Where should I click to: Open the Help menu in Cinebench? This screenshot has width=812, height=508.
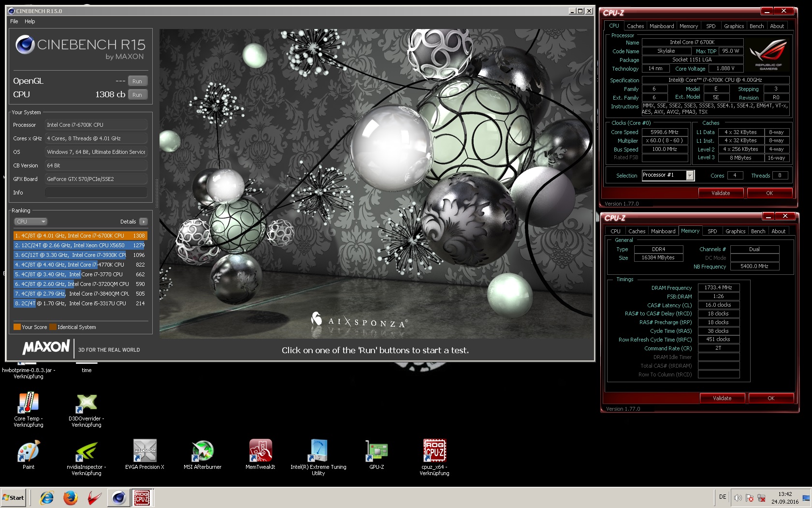[30, 21]
